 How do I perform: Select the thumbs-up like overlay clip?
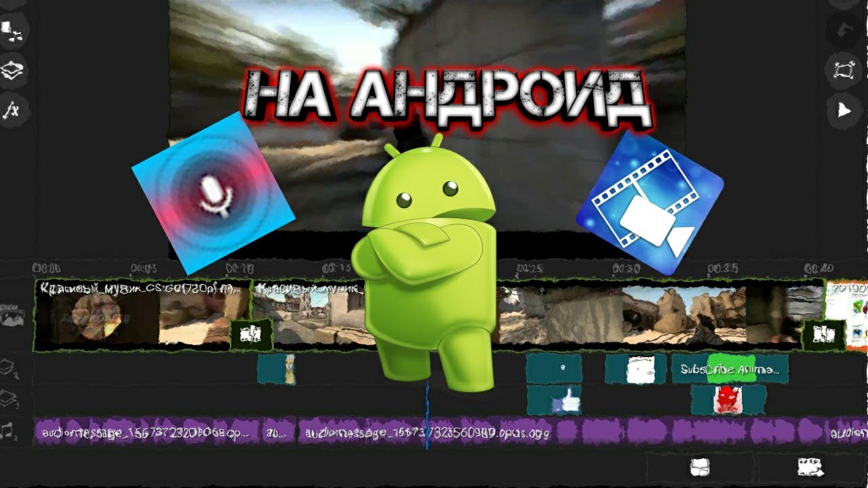[x=554, y=400]
